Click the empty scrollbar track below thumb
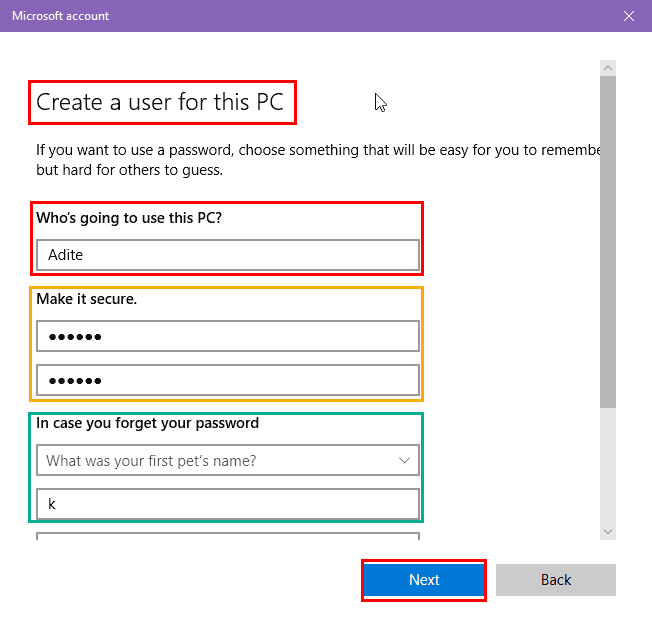The height and width of the screenshot is (632, 652). pos(608,466)
